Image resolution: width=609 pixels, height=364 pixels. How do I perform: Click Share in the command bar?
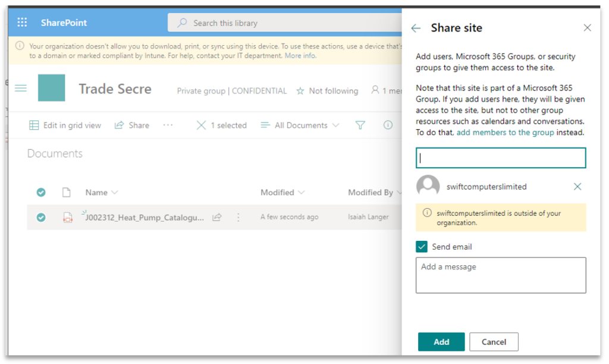coord(131,125)
